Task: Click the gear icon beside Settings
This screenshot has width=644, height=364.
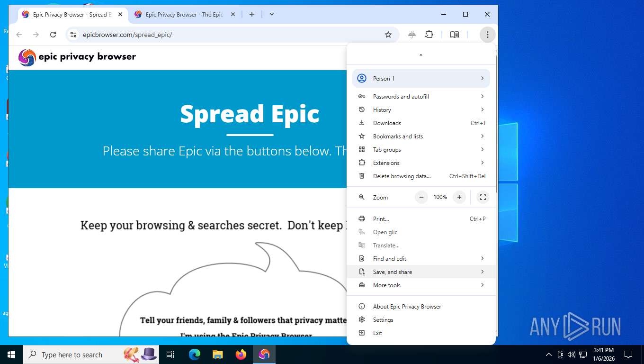Action: [362, 319]
